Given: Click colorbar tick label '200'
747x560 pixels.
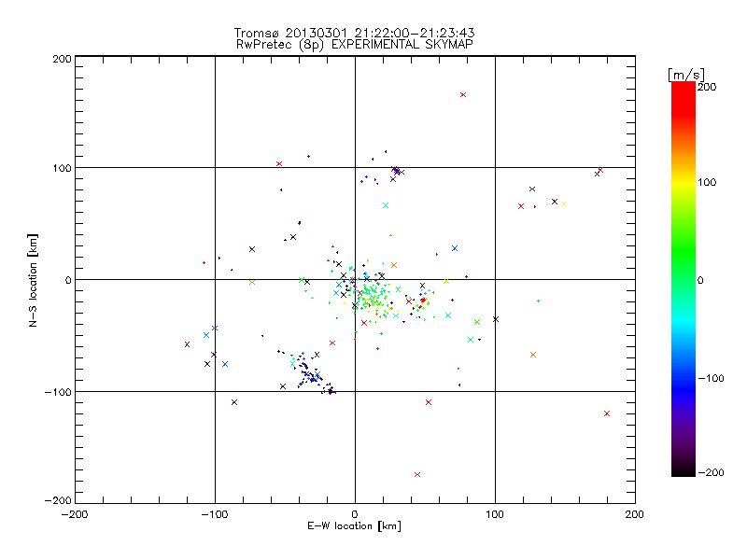Looking at the screenshot, I should [x=707, y=87].
